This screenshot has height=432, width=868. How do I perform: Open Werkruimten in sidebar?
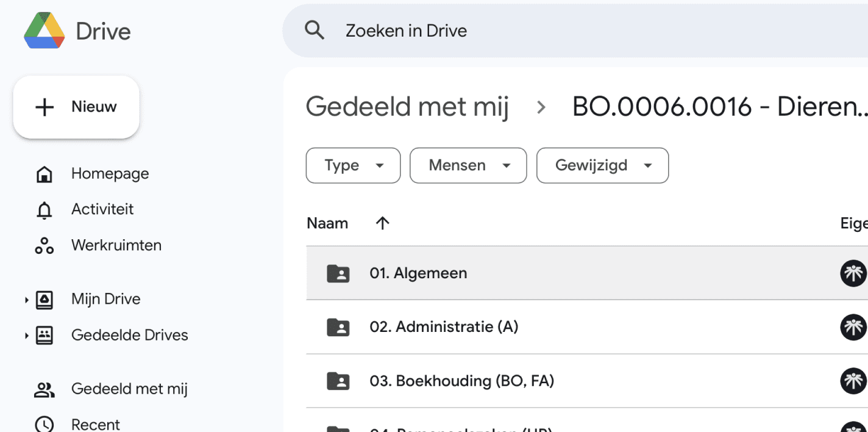116,245
